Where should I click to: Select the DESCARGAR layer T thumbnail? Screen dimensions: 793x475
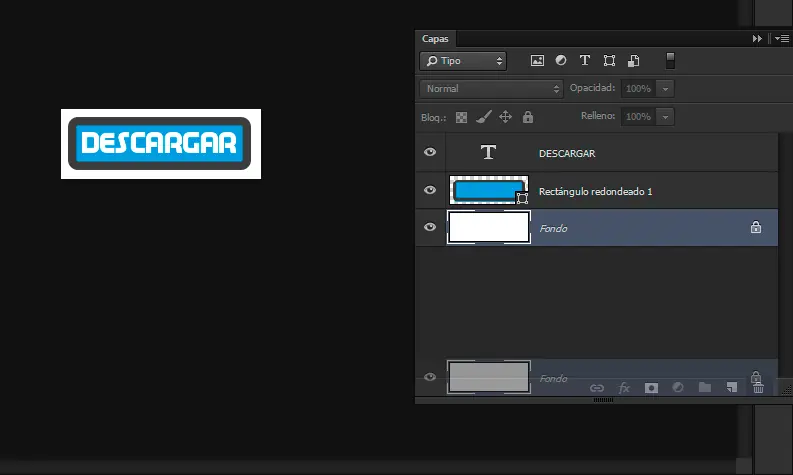click(488, 152)
